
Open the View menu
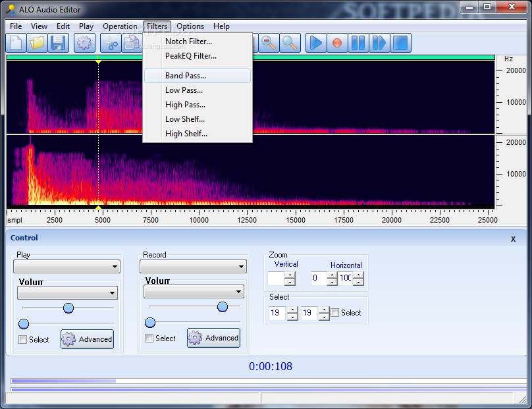(x=39, y=26)
